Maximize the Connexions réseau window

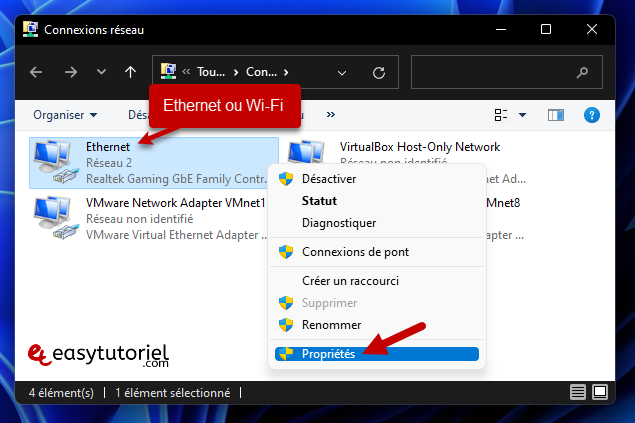[x=546, y=29]
